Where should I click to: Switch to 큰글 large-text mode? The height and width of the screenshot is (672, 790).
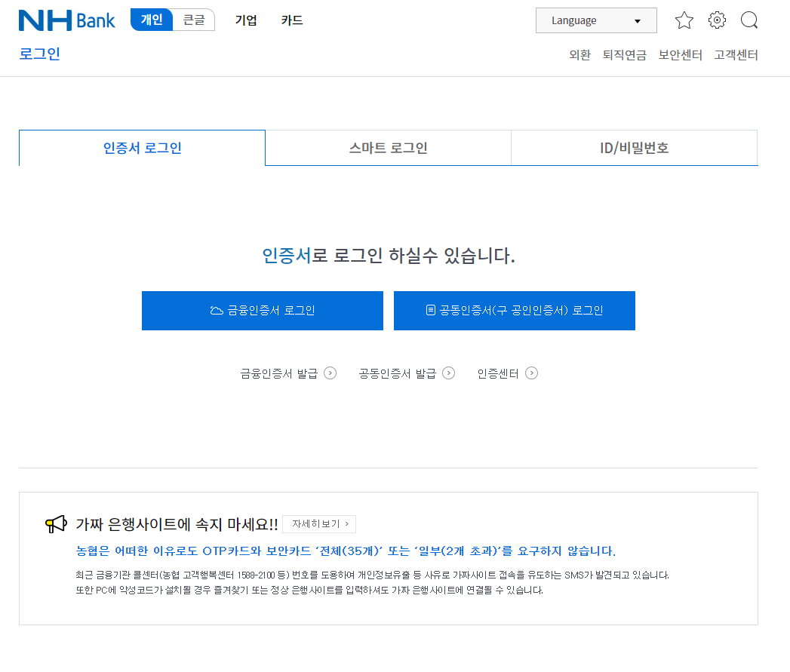click(193, 20)
